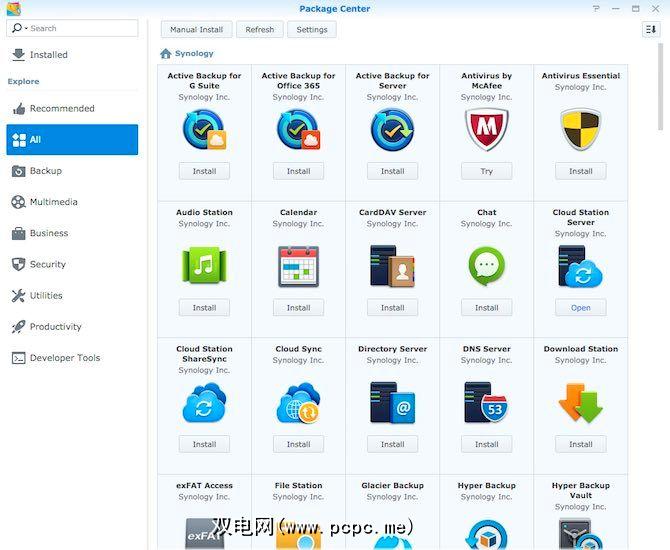Open the Installed packages section

pos(73,55)
